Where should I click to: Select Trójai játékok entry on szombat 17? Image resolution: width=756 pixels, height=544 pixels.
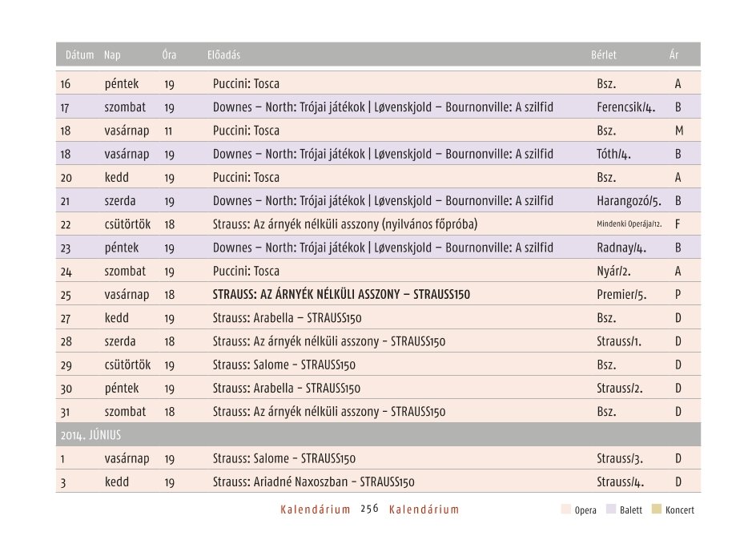click(383, 107)
